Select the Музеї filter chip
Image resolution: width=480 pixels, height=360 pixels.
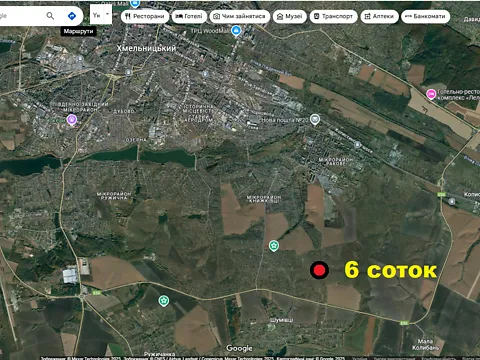289,16
